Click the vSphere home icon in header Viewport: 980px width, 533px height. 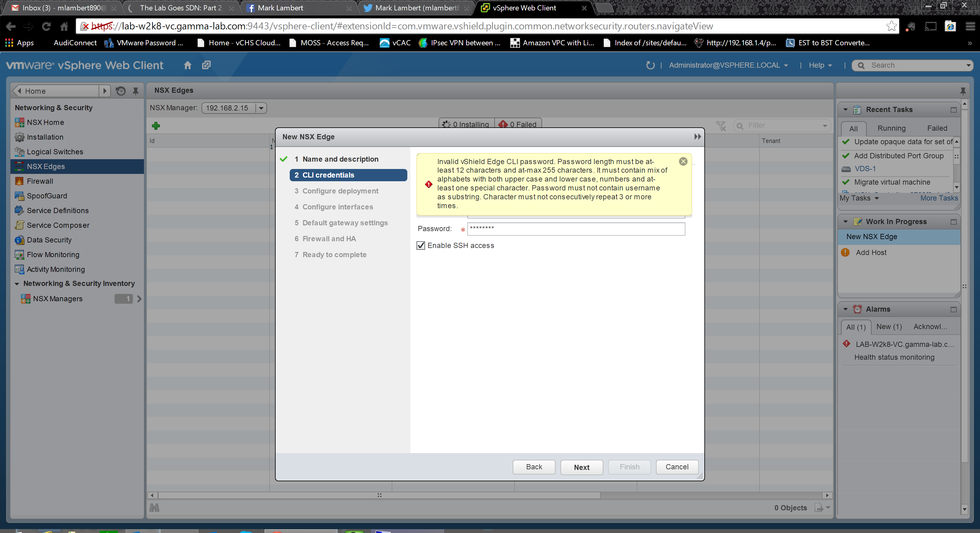pos(187,66)
